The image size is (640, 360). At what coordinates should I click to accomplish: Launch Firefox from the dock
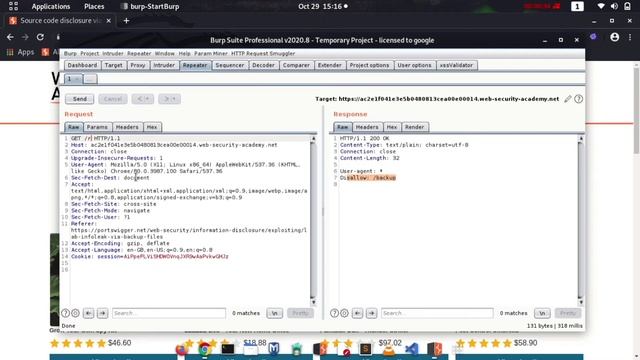pyautogui.click(x=182, y=349)
